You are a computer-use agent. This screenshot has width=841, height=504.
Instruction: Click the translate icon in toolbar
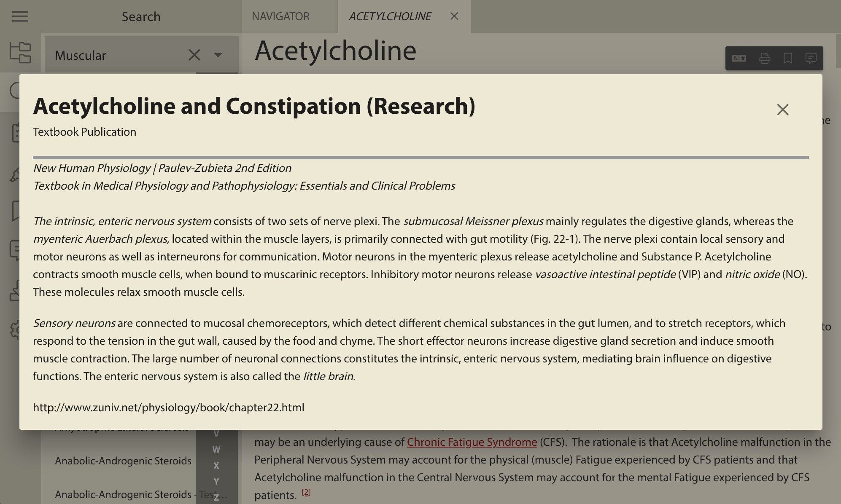(739, 58)
